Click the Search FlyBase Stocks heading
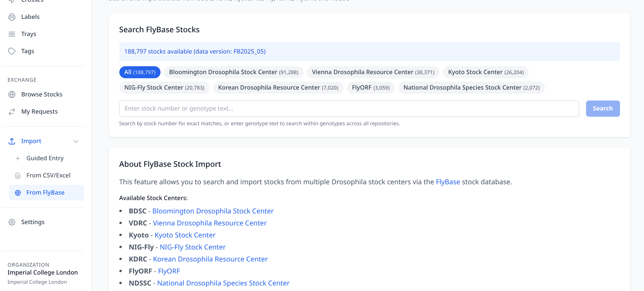 (159, 30)
